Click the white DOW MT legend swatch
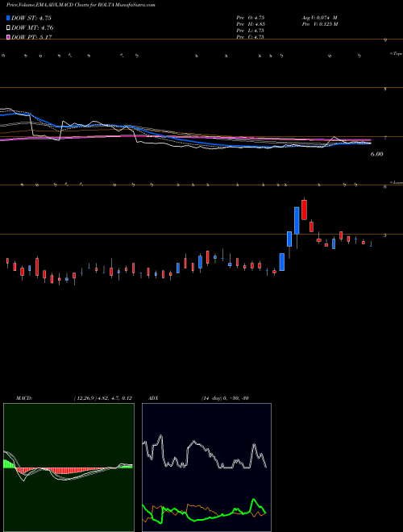Screen dimensions: 403x532 tap(9, 27)
